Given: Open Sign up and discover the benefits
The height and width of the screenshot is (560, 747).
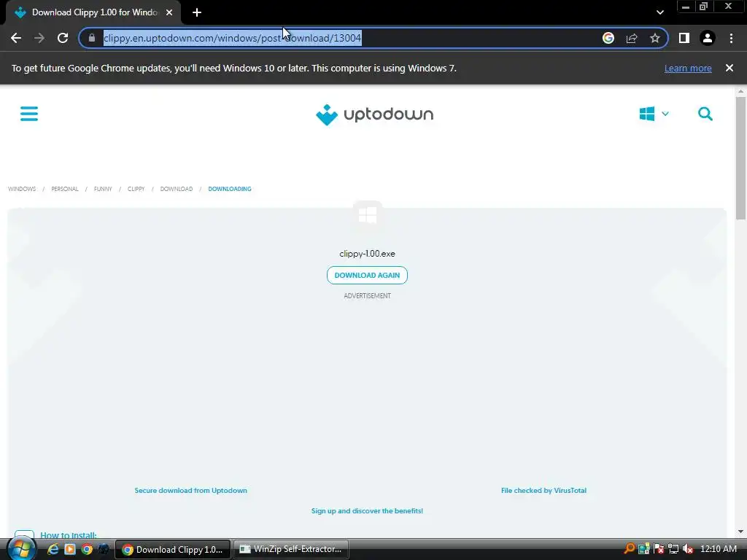Looking at the screenshot, I should pyautogui.click(x=368, y=511).
